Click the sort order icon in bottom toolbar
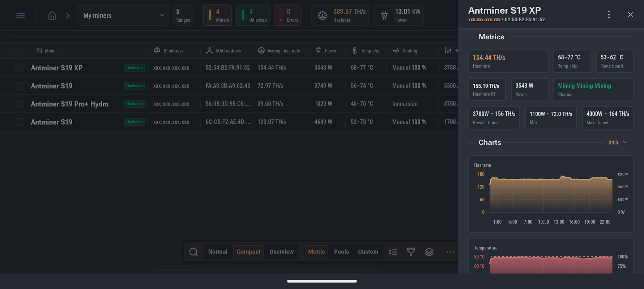Viewport: 644px width, 289px height. [x=393, y=252]
